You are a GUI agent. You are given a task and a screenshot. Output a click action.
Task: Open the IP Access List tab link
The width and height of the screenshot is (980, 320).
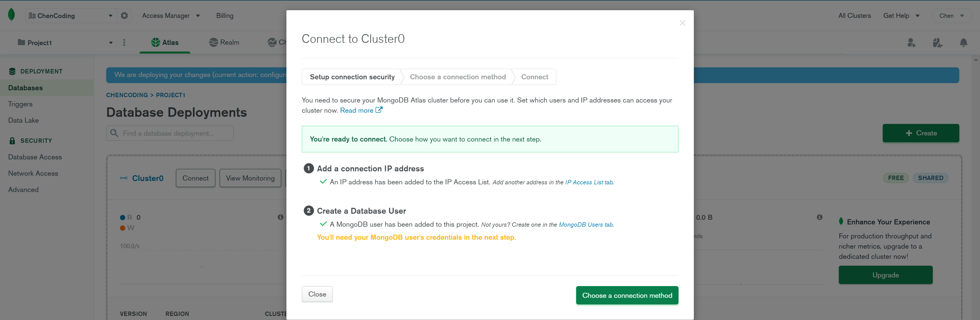(589, 182)
